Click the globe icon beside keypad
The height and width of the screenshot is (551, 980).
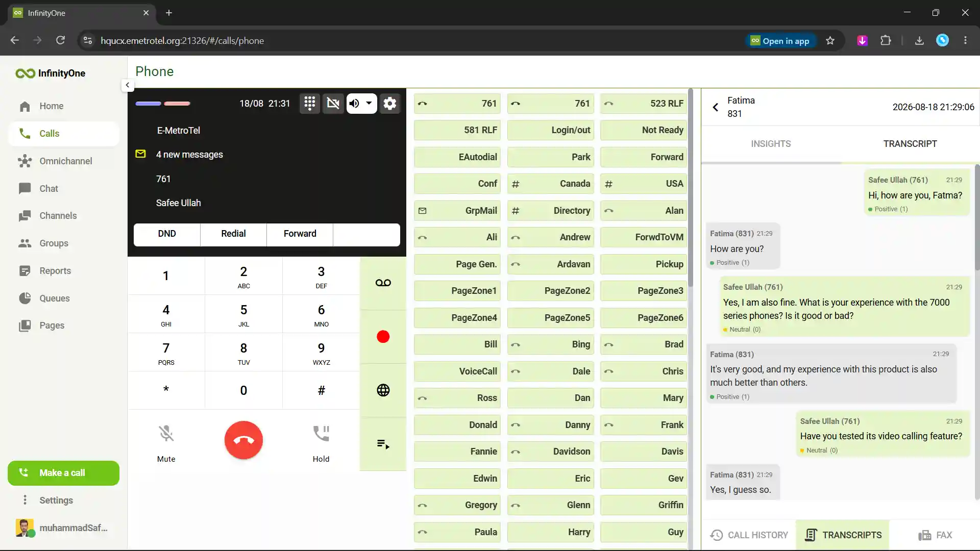[383, 390]
